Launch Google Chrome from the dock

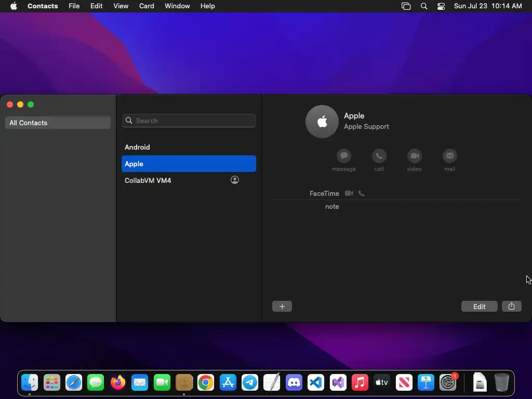click(206, 382)
